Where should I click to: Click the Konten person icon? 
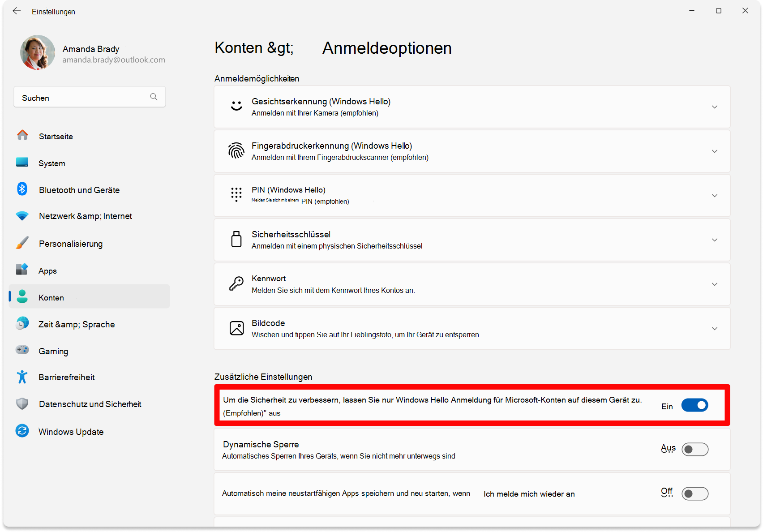coord(22,296)
